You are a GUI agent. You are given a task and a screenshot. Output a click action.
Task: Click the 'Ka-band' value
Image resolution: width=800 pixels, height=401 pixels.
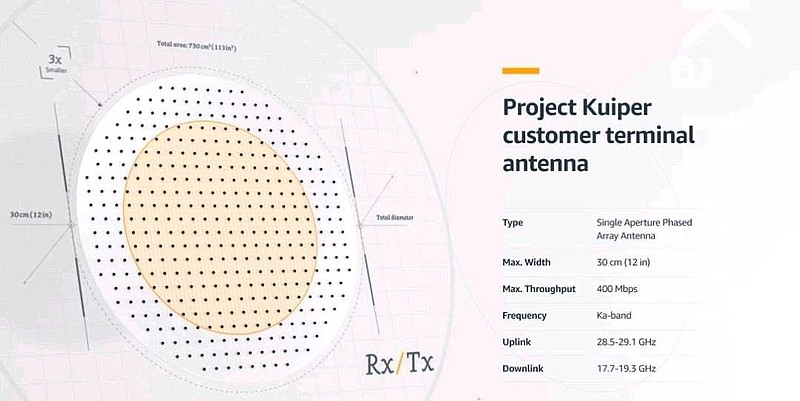coord(614,315)
